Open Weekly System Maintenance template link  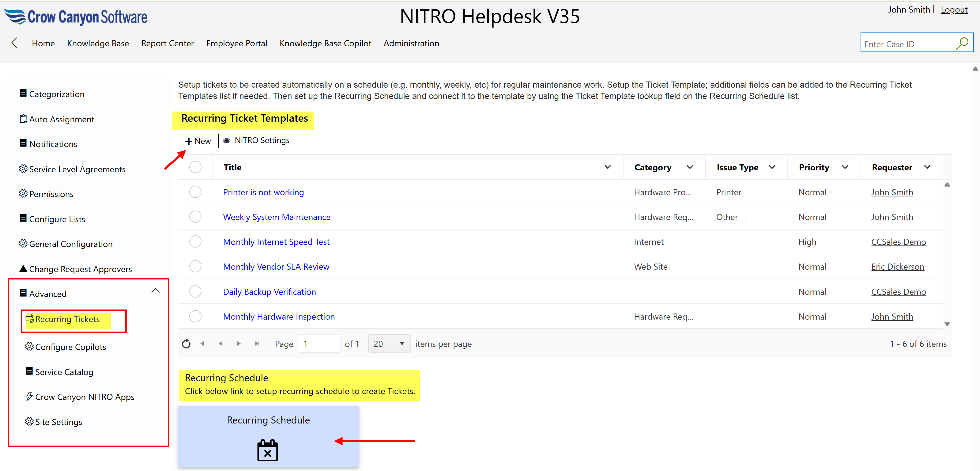[x=277, y=217]
